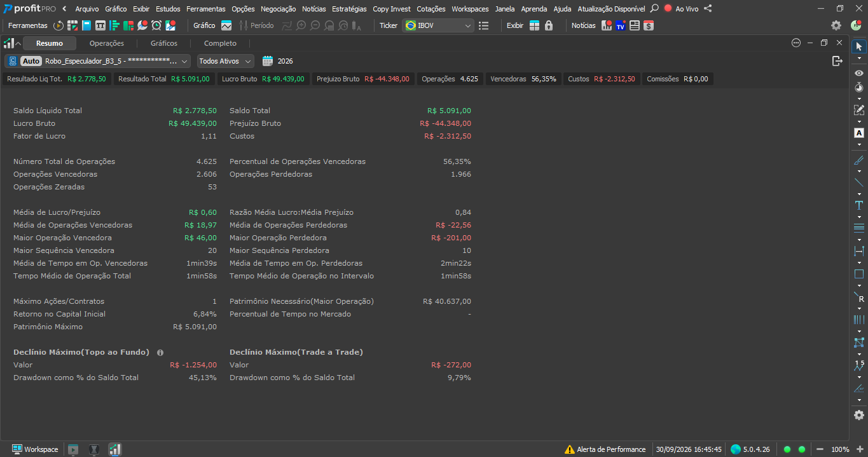Image resolution: width=868 pixels, height=457 pixels.
Task: Select the Resumo tab
Action: click(x=50, y=43)
